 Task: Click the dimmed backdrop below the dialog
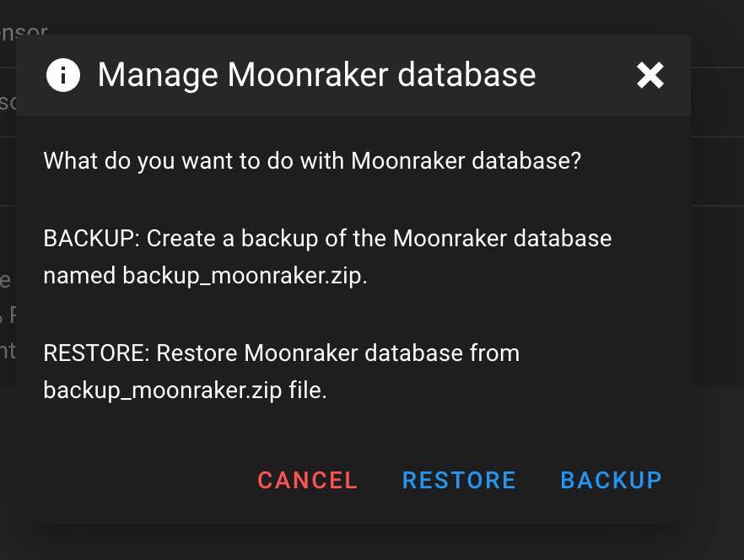[371, 544]
